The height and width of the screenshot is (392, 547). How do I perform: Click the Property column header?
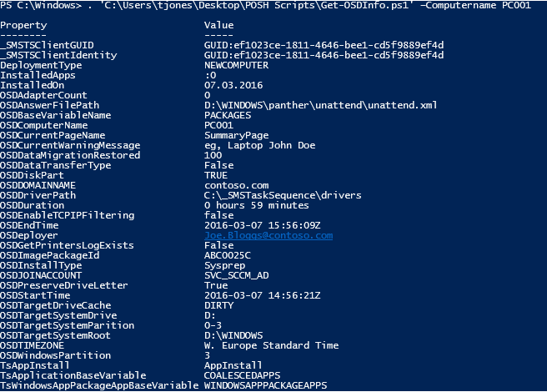coord(23,25)
